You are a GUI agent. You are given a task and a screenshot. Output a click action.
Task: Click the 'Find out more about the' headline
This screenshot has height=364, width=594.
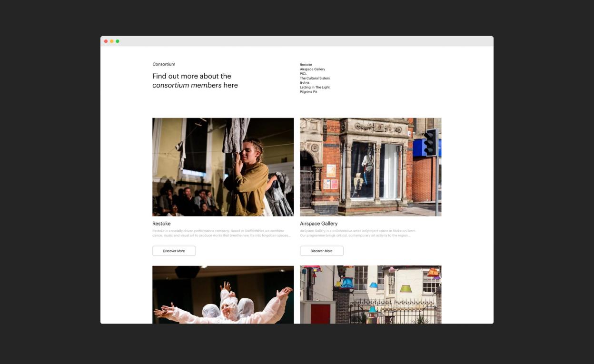tap(192, 76)
